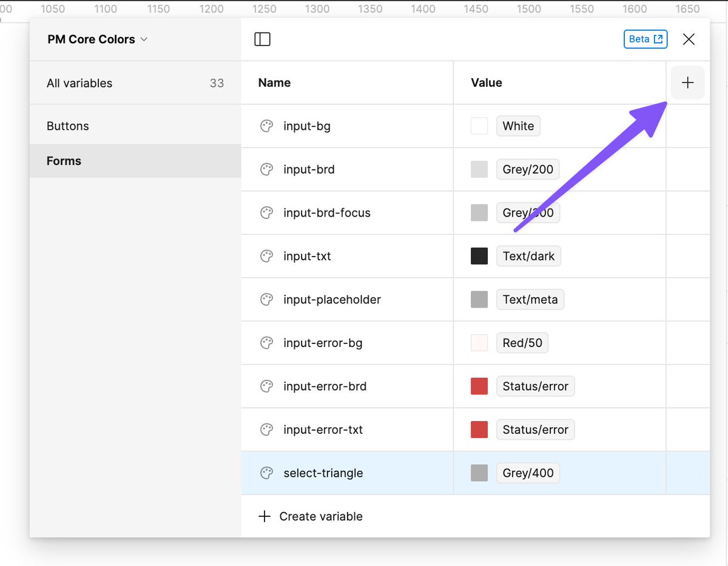The image size is (728, 566).
Task: Close the variables dialog
Action: point(689,39)
